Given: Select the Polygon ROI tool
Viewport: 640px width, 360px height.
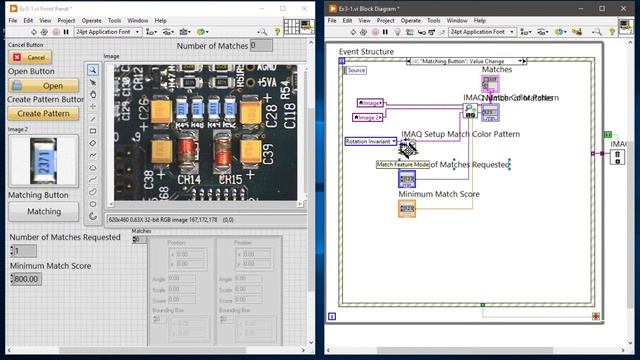Looking at the screenshot, I should click(93, 167).
